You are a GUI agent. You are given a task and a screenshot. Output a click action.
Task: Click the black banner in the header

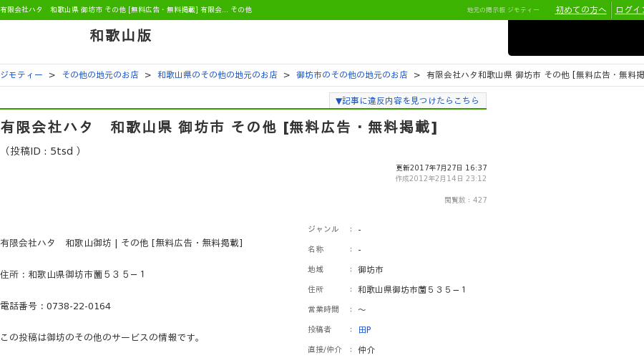coord(576,38)
